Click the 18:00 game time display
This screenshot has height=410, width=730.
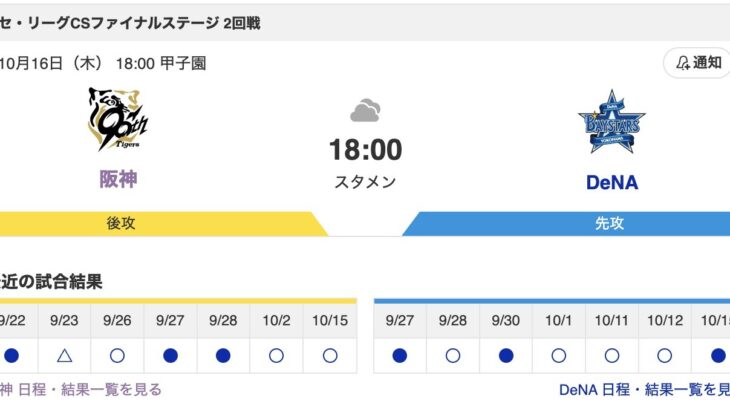coord(365,150)
